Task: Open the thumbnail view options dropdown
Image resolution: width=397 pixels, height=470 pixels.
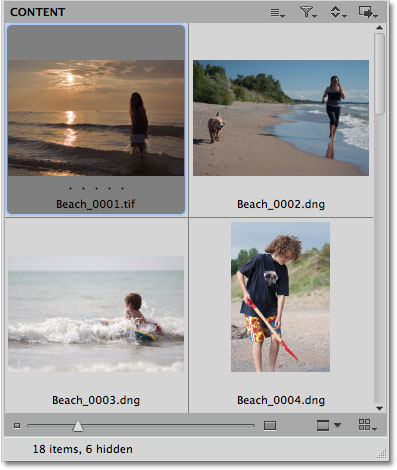Action: coord(328,425)
